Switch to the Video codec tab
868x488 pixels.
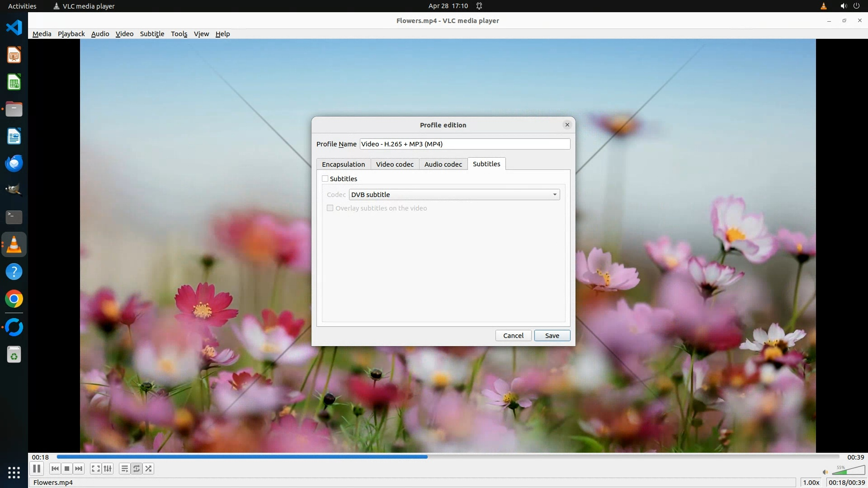[395, 164]
